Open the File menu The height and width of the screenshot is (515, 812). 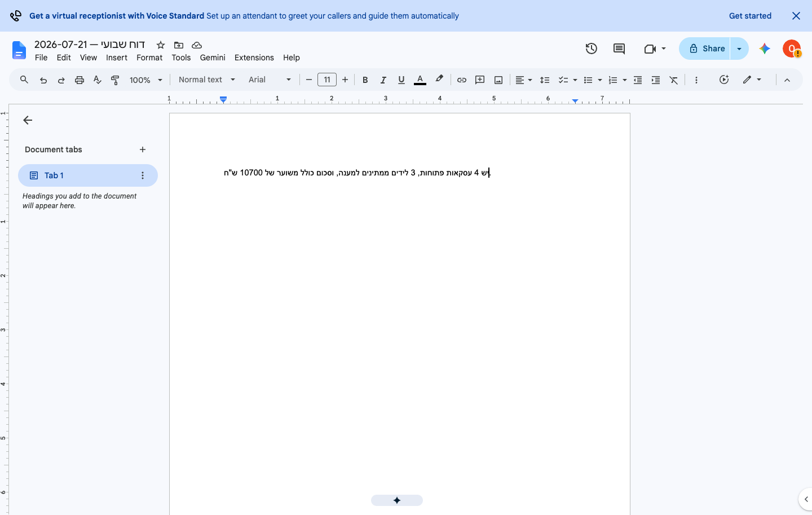click(x=41, y=58)
